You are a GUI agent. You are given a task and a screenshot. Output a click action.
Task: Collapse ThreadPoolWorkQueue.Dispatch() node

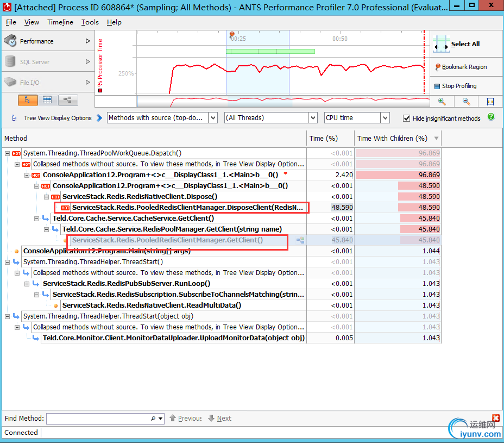pos(8,153)
